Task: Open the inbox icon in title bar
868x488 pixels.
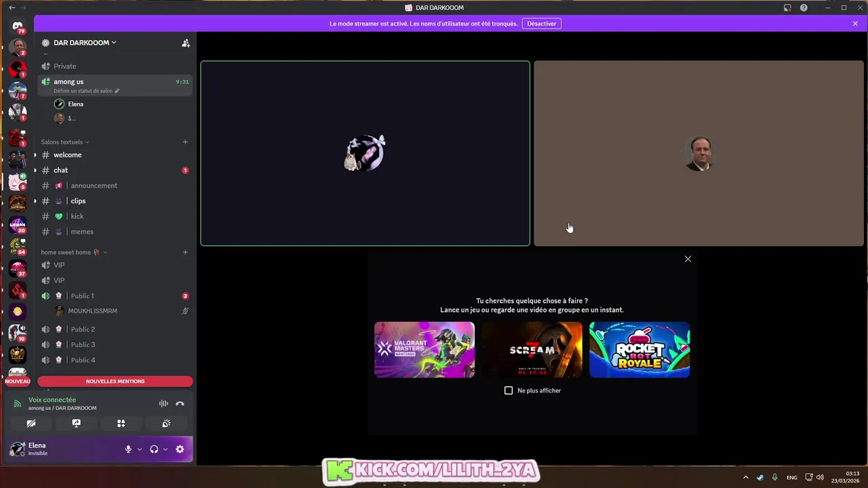Action: (x=787, y=7)
